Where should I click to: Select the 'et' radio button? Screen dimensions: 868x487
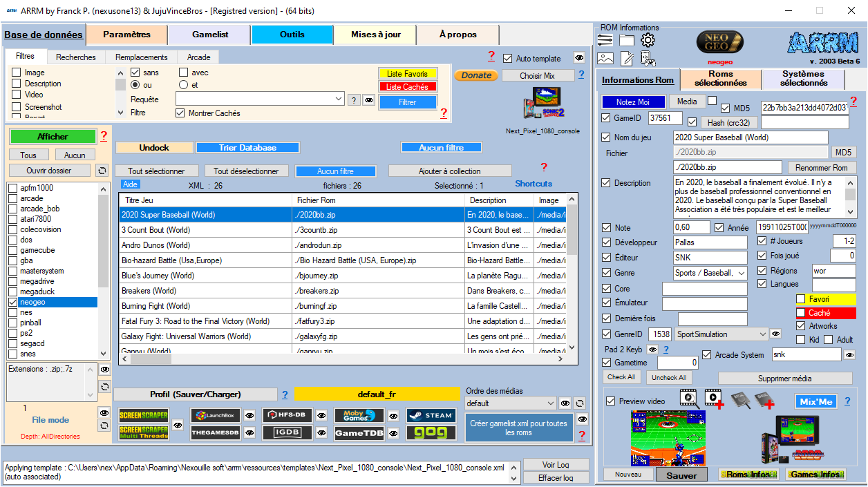183,85
